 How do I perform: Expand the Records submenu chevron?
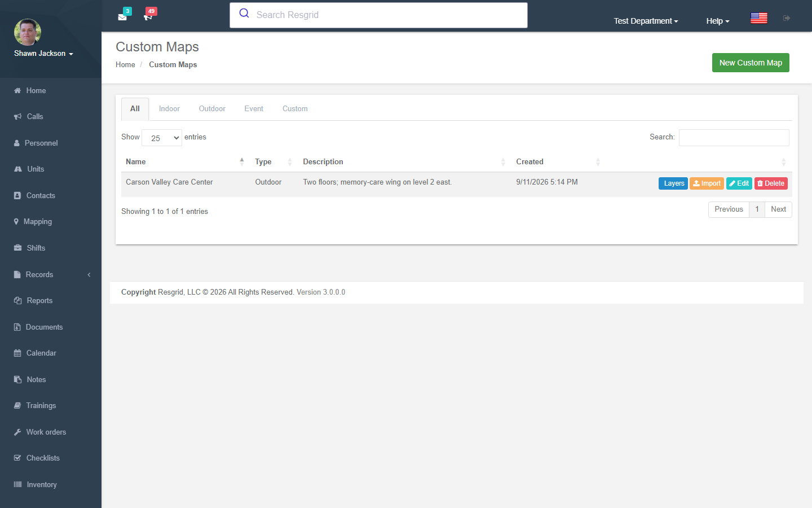click(x=89, y=275)
